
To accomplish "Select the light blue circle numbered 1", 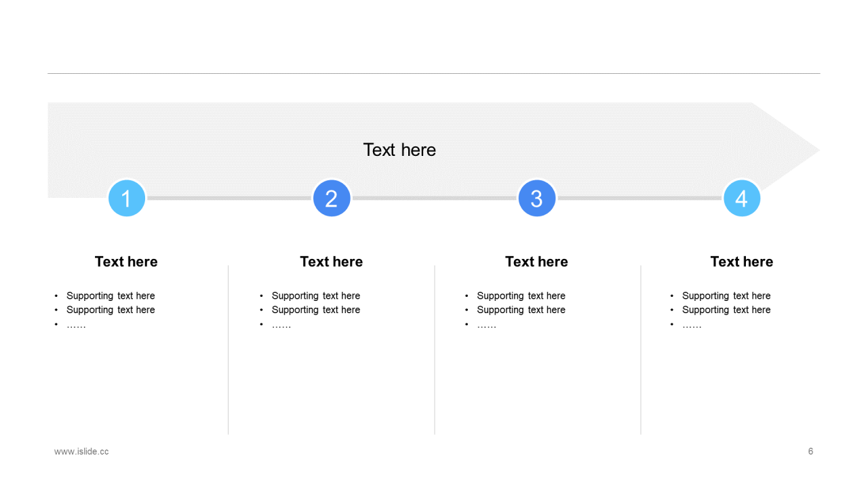I will (x=127, y=198).
